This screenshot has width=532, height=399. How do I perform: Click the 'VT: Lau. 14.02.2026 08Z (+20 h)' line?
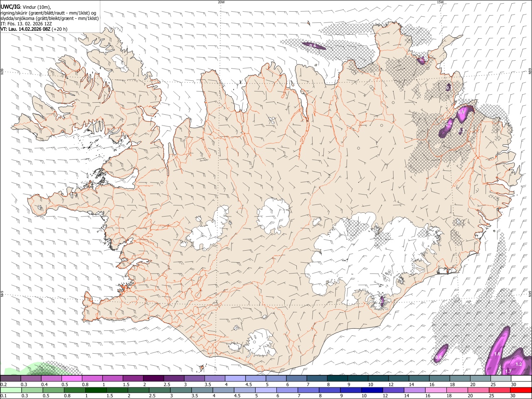pyautogui.click(x=34, y=29)
